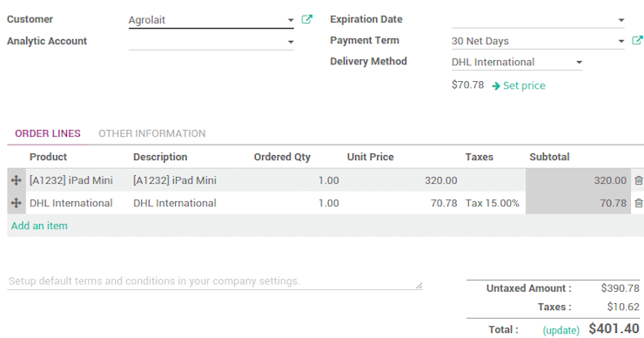Delete the DHL International order line

[x=638, y=203]
